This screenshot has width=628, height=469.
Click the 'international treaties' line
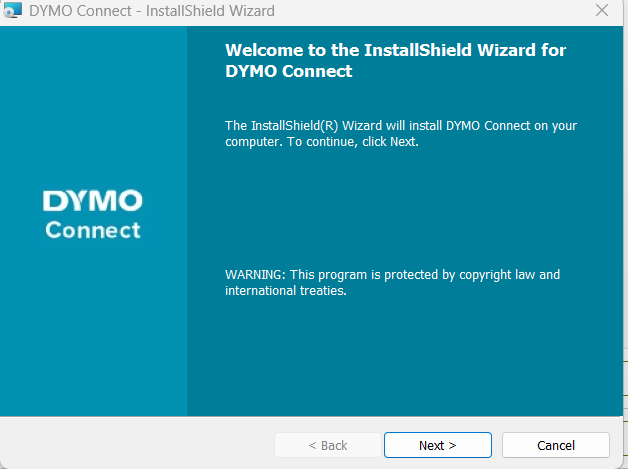(x=286, y=290)
